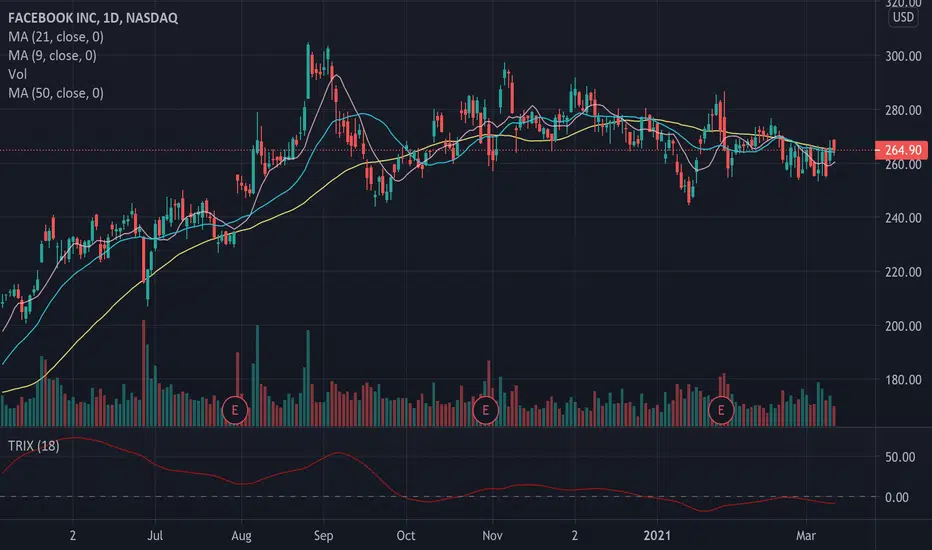Select the MA (9, close, 0) indicator label
Screen dimensions: 932x550
coord(52,56)
